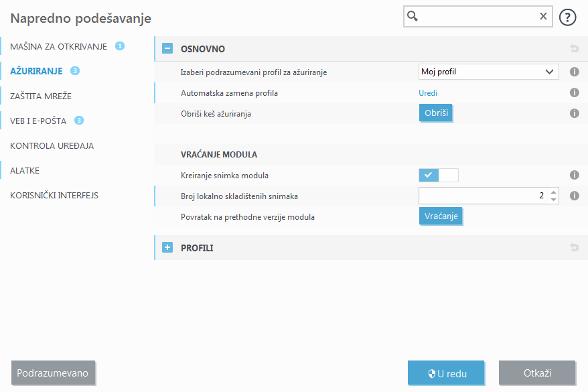Click the magnifier icon in search box
The image size is (588, 392).
(x=413, y=16)
